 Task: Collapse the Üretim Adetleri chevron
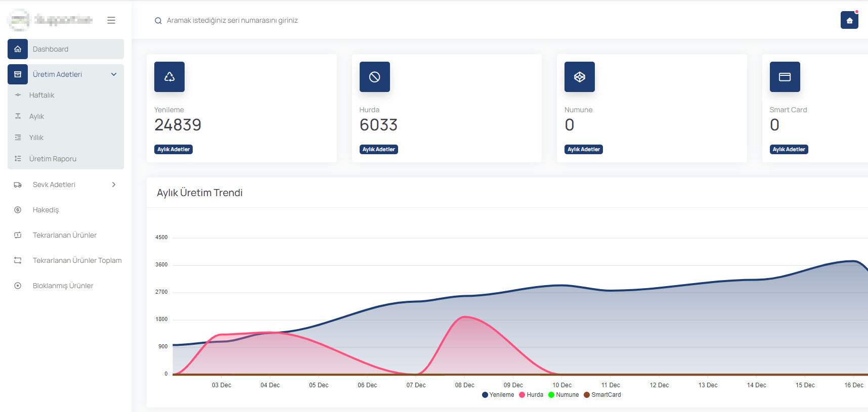[x=114, y=74]
